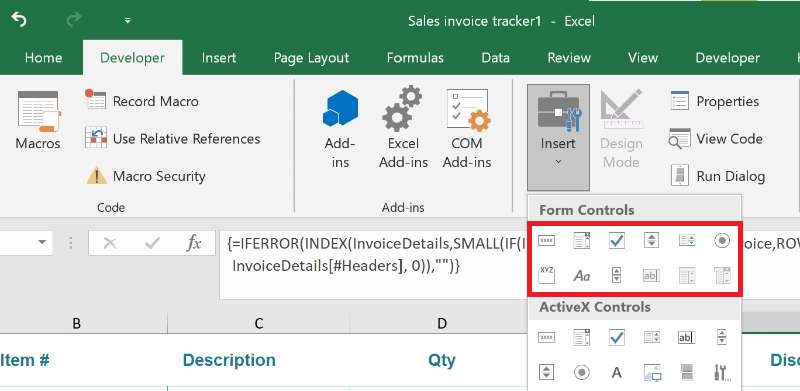Insert an ActiveX Command Button
Viewport: 800px width, 391px height.
[x=546, y=337]
